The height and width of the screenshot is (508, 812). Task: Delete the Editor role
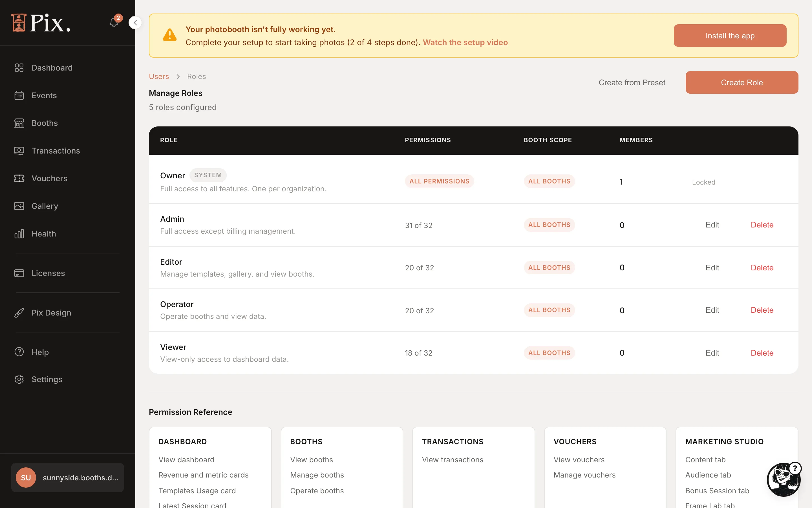[x=762, y=268]
